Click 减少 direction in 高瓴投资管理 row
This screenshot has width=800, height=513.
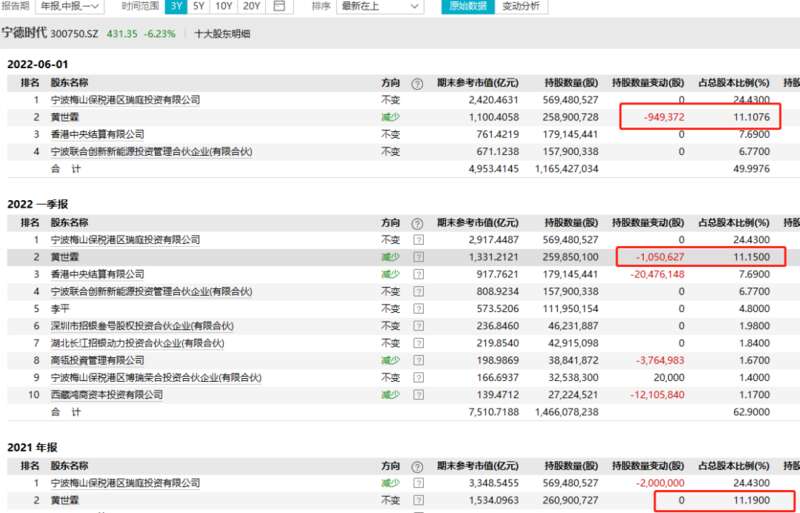(391, 361)
